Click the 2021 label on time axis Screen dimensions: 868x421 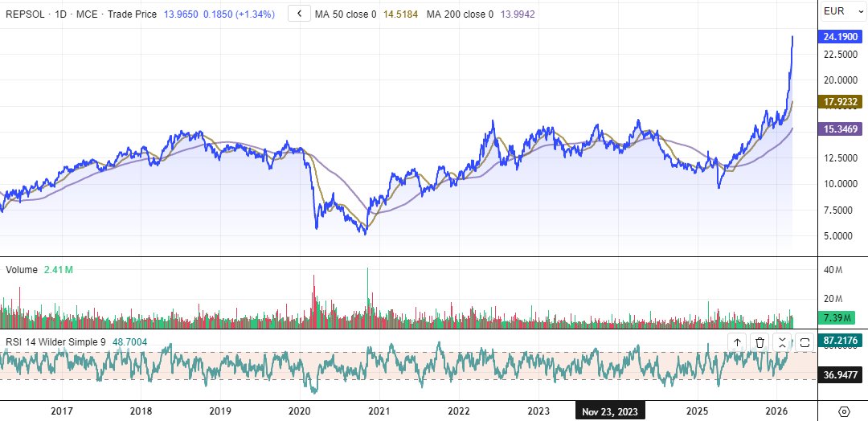[x=379, y=411]
